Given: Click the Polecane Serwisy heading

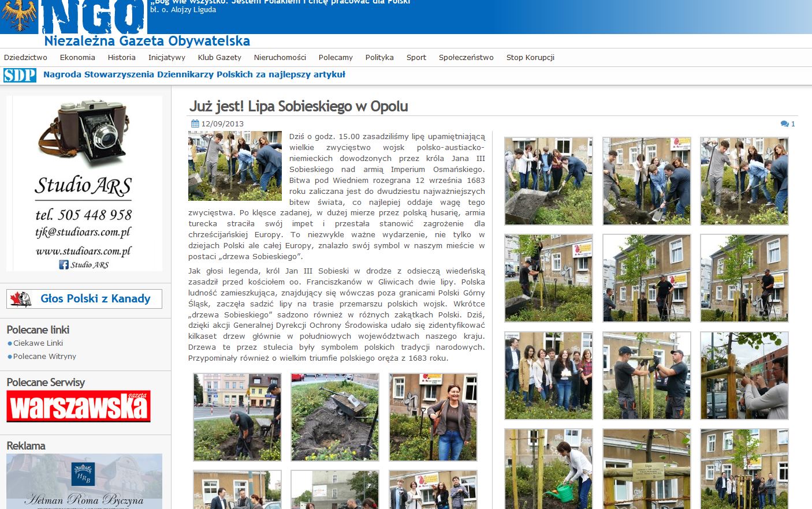Looking at the screenshot, I should pos(46,383).
